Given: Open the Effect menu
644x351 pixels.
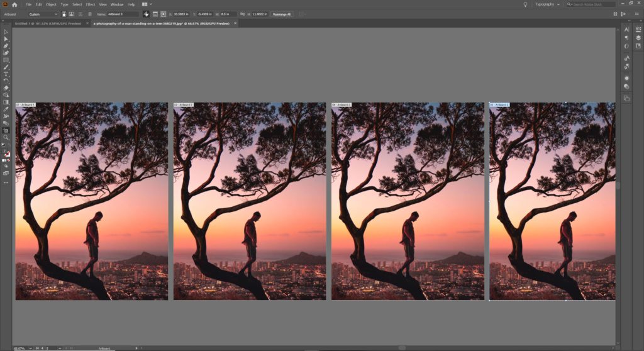Looking at the screenshot, I should (x=91, y=4).
